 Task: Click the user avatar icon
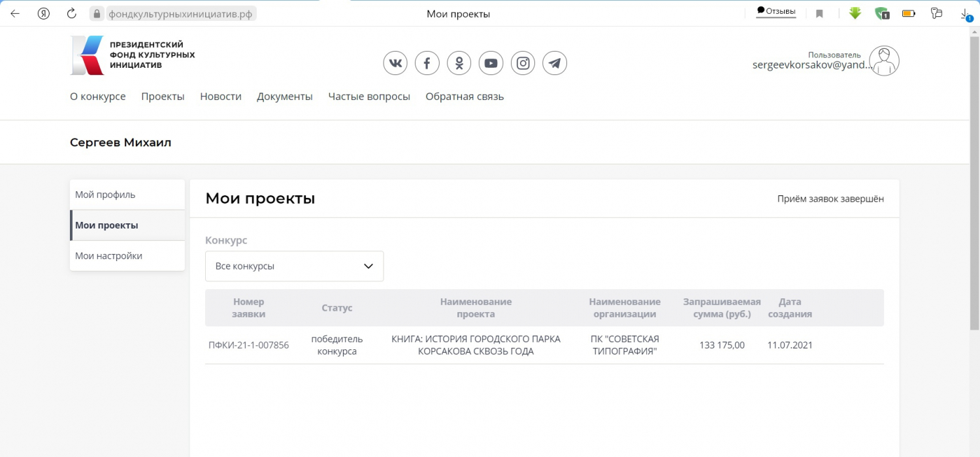[885, 61]
